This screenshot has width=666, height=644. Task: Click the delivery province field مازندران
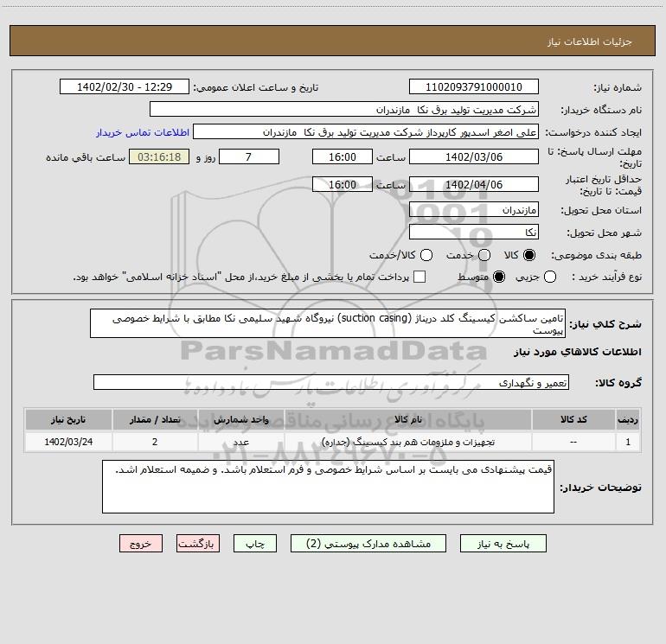coord(474,210)
